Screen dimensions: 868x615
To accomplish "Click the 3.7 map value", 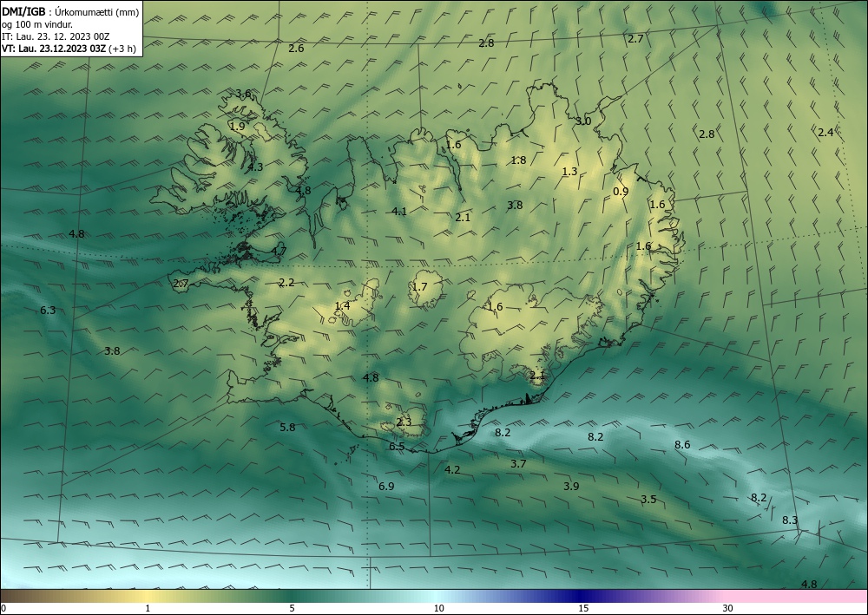I will 518,463.
